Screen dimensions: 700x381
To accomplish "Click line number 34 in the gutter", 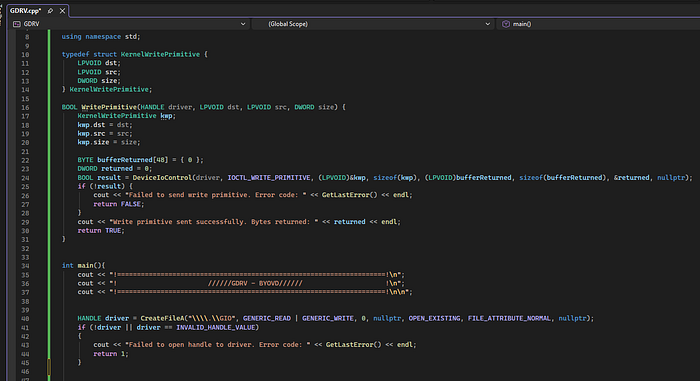I will (x=25, y=266).
